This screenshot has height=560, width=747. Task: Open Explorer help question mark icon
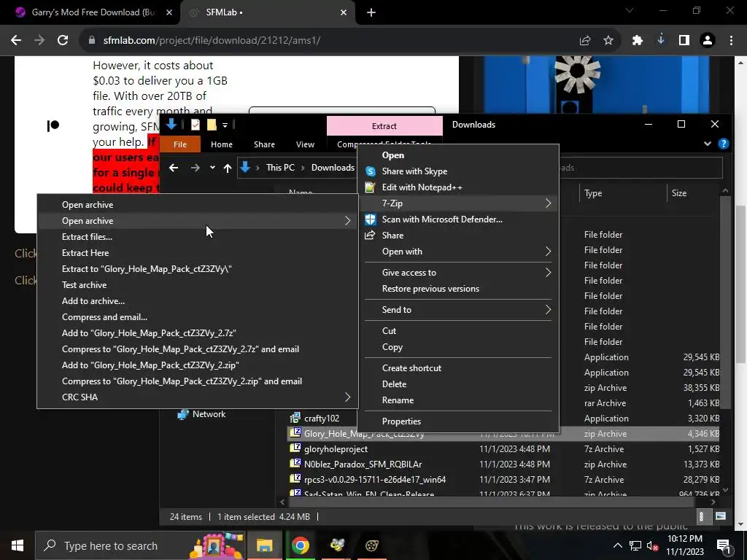pos(723,144)
